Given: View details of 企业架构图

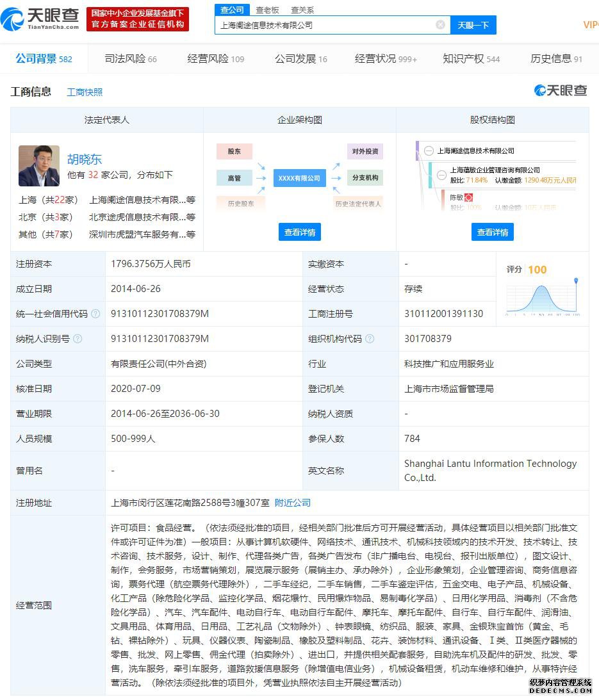Looking at the screenshot, I should tap(300, 232).
